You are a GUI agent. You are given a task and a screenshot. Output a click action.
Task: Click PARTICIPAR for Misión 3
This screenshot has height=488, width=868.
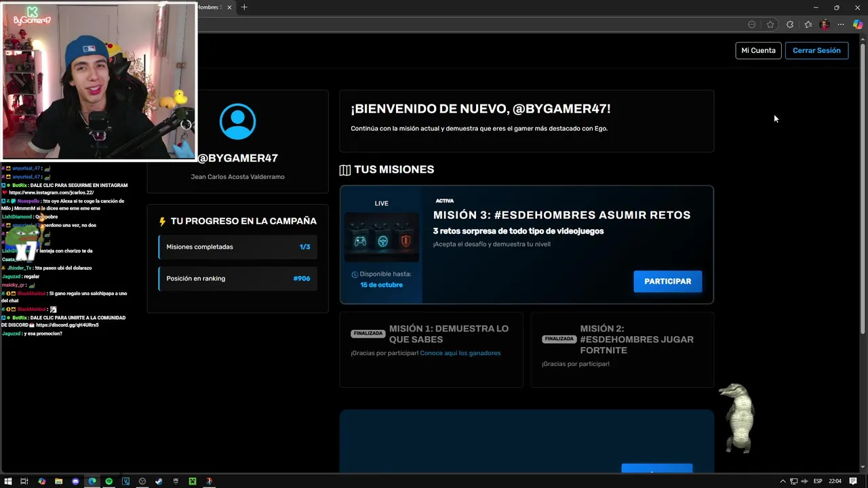[668, 281]
